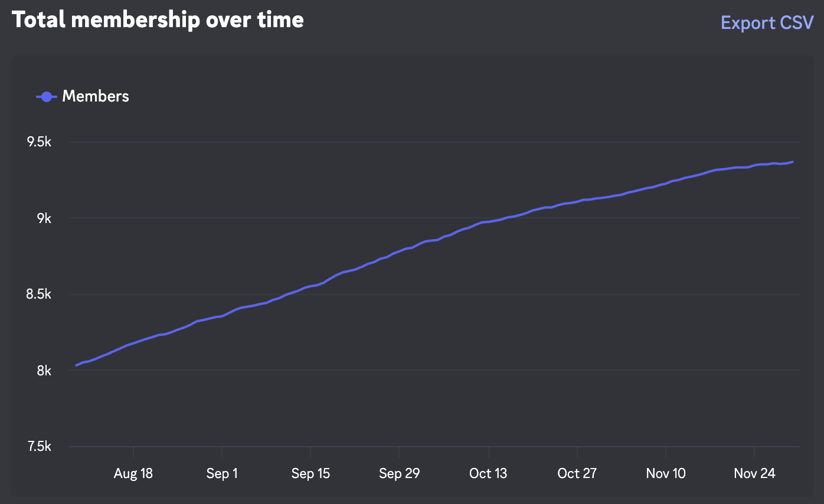824x504 pixels.
Task: Click the 7.5k y-axis label
Action: [40, 447]
